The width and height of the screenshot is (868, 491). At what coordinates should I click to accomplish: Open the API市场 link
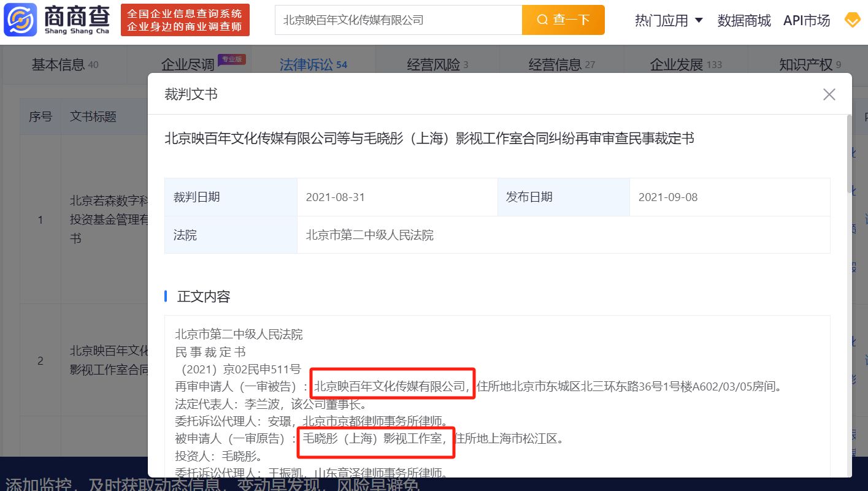(x=807, y=20)
